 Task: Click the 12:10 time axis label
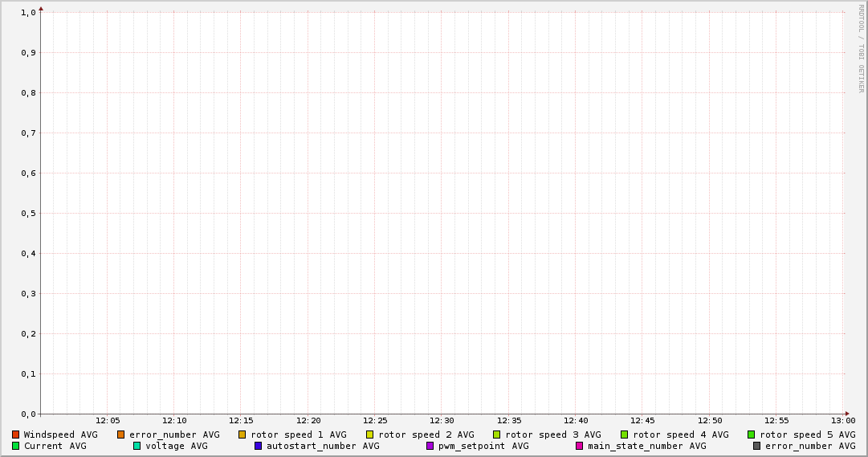click(174, 421)
